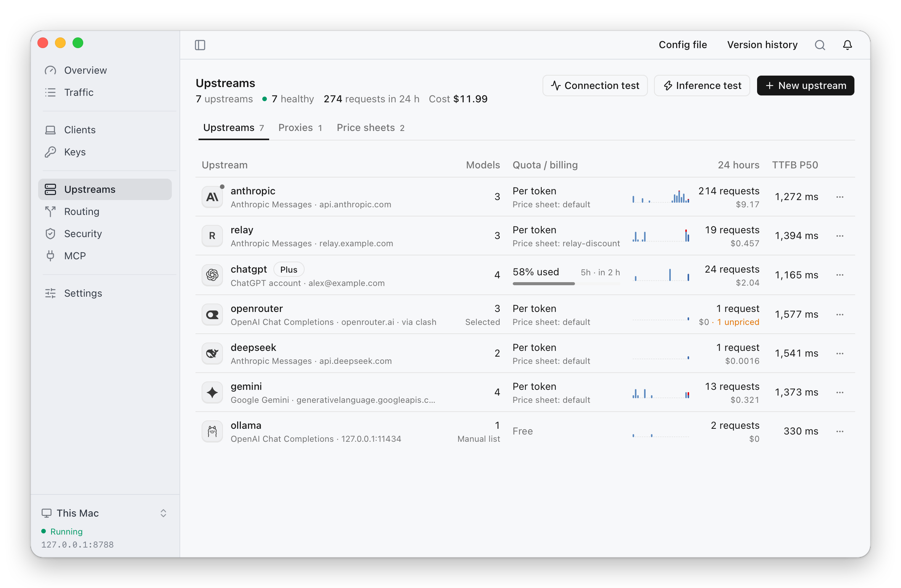Create a New upstream
This screenshot has width=901, height=588.
coord(806,86)
